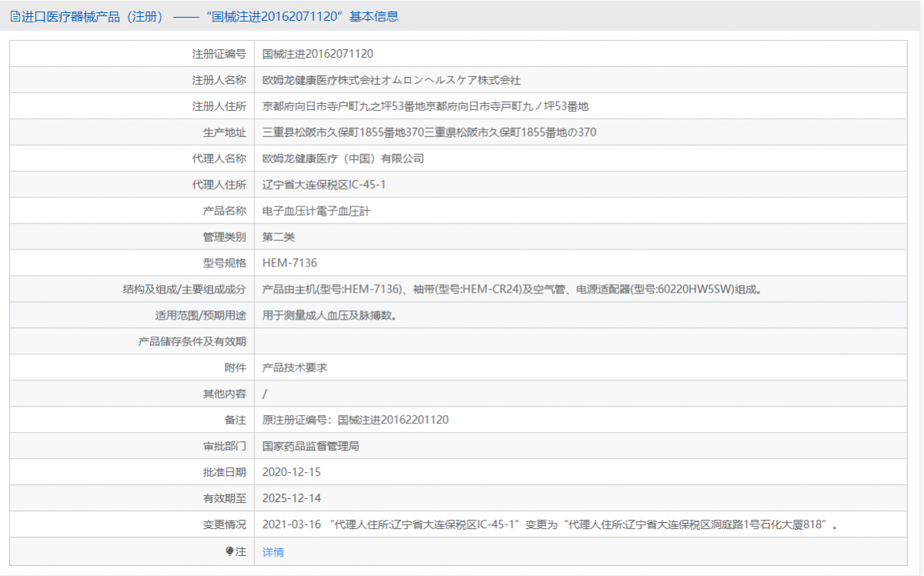Select the slash value in 其他内容 row
The image size is (924, 576).
coord(265,394)
